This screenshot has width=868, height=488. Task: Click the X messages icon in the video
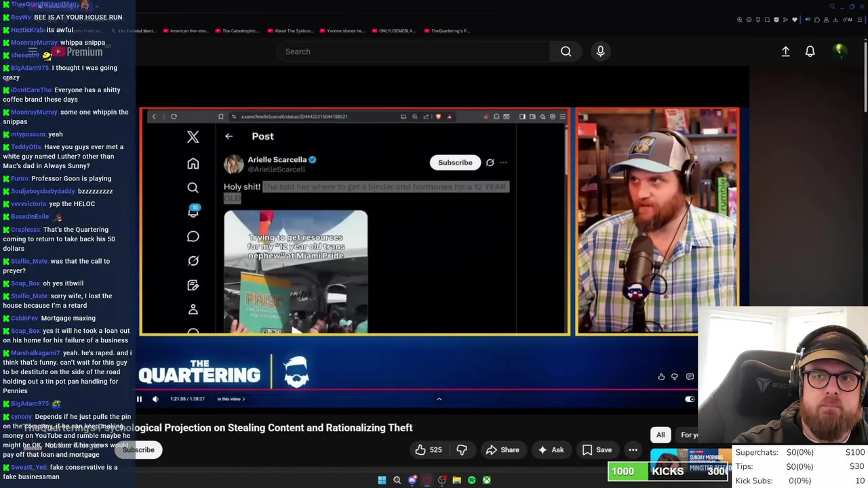193,237
